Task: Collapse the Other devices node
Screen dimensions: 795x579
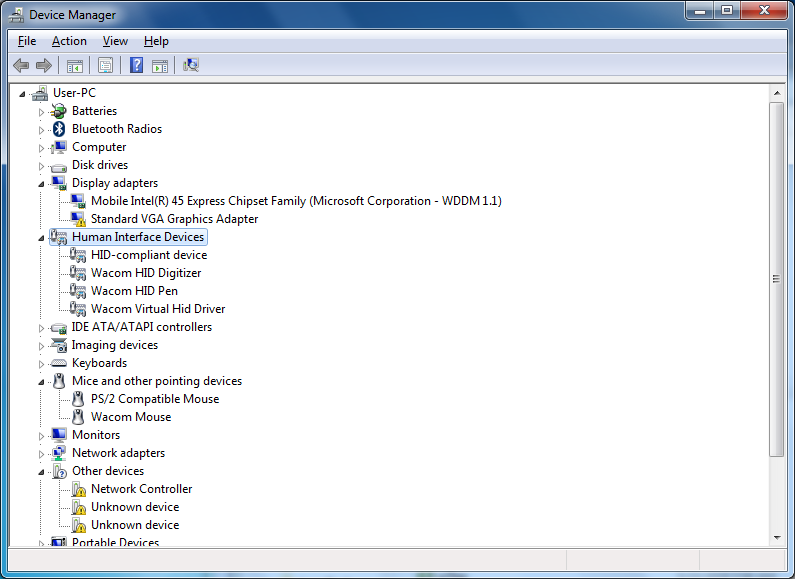Action: point(42,472)
